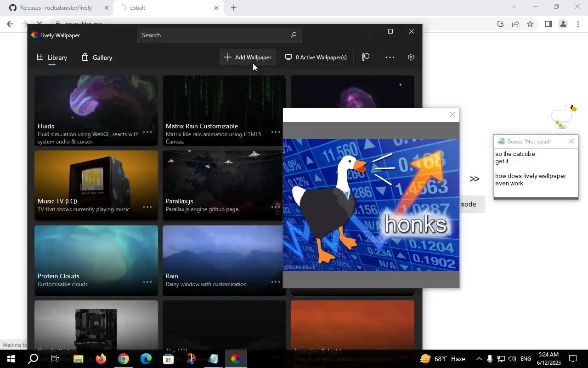Close the cobalt tab

coord(216,8)
